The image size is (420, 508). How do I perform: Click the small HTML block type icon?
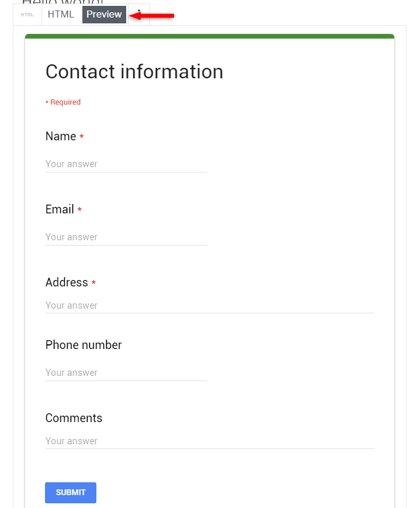click(x=27, y=15)
